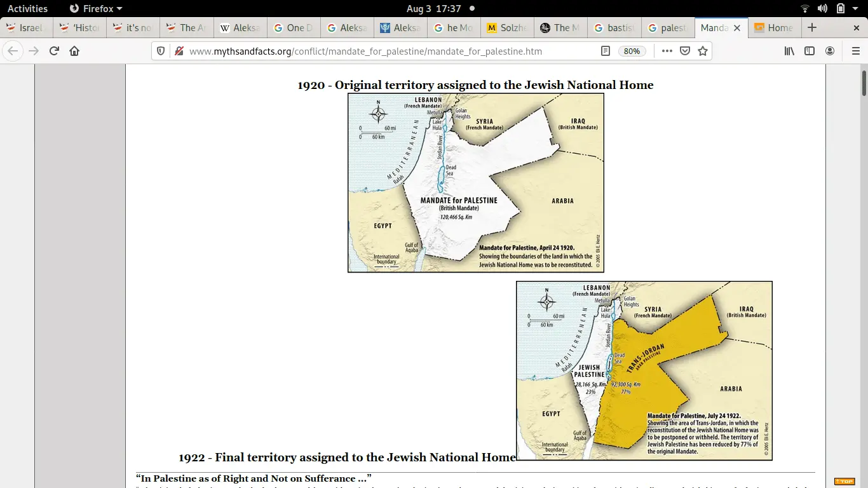The image size is (868, 488).
Task: Switch to the Wikipedia Aleksa tab
Action: tap(240, 28)
